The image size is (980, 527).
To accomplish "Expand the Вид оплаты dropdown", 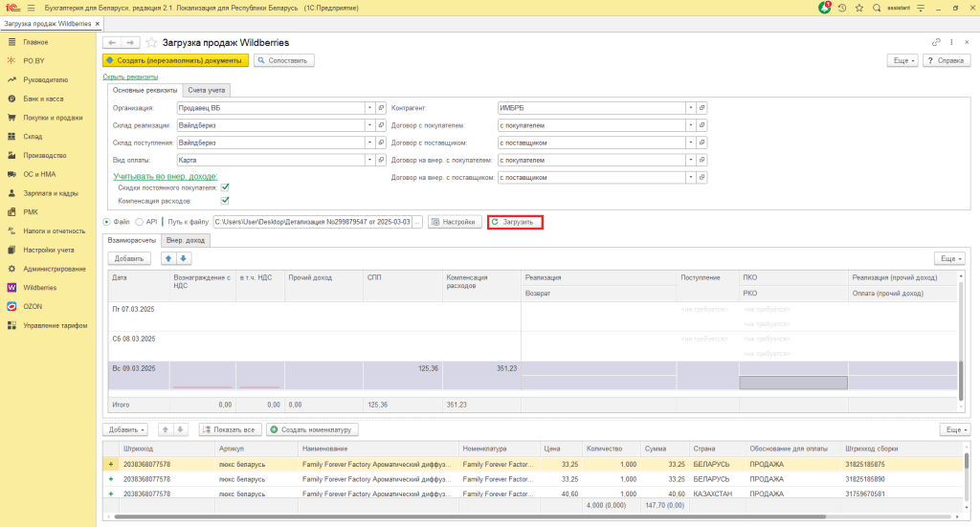I will (x=369, y=160).
